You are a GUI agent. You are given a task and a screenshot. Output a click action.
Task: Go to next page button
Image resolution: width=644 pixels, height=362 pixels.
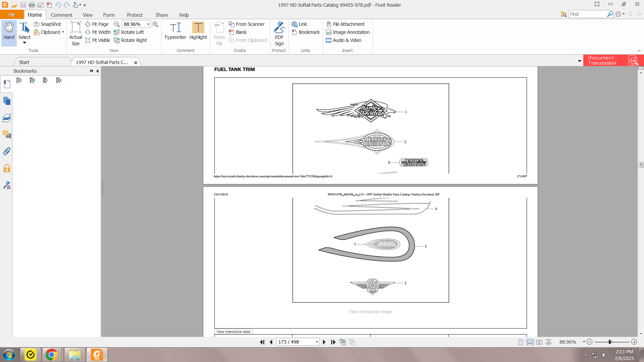pos(324,342)
